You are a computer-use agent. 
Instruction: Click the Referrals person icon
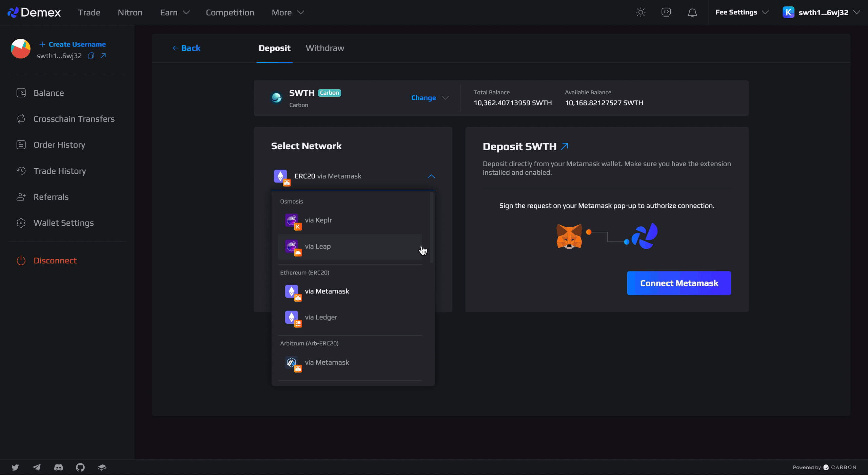pos(21,197)
